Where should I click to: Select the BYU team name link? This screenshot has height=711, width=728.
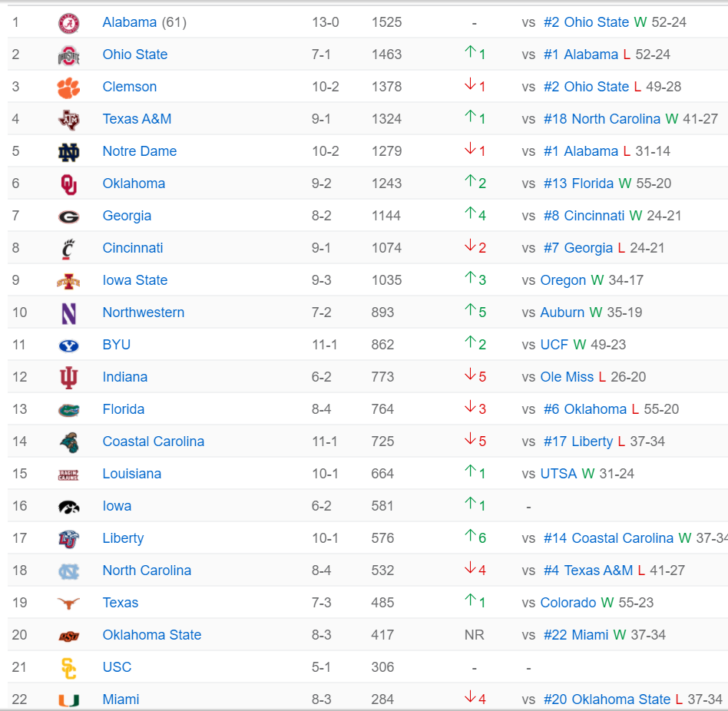click(x=117, y=345)
